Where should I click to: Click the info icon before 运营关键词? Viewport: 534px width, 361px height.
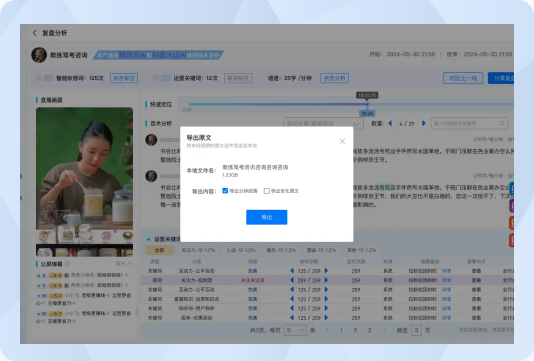click(x=156, y=78)
